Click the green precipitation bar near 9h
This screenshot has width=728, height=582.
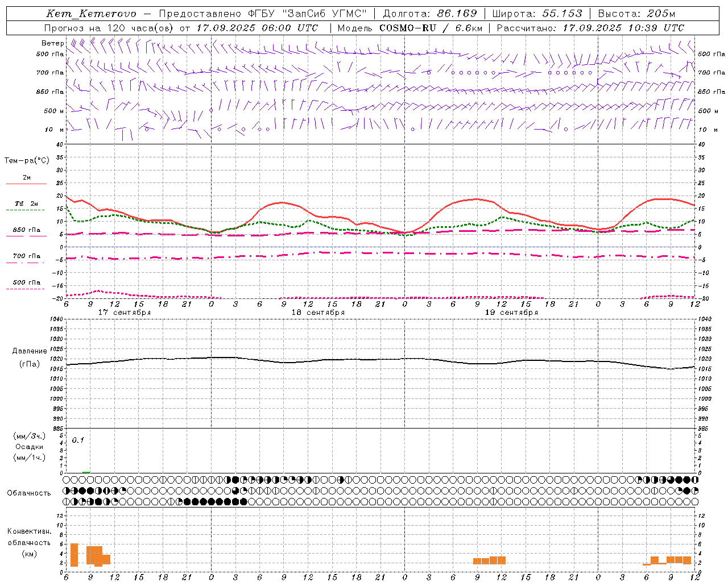(x=86, y=472)
